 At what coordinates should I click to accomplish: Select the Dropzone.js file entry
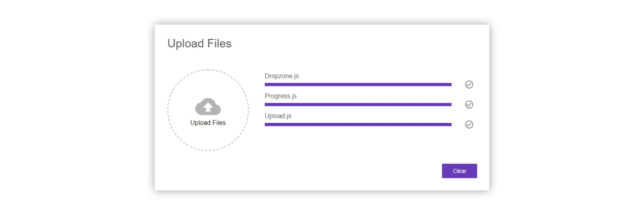point(281,76)
